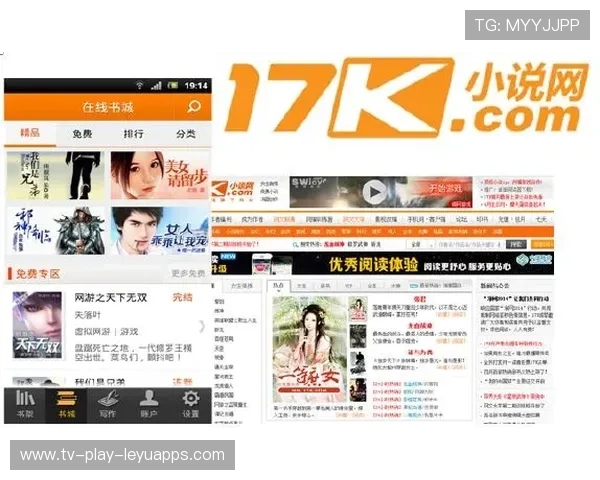Switch to the 精品 tab
Viewport: 600px width, 480px height.
point(30,133)
